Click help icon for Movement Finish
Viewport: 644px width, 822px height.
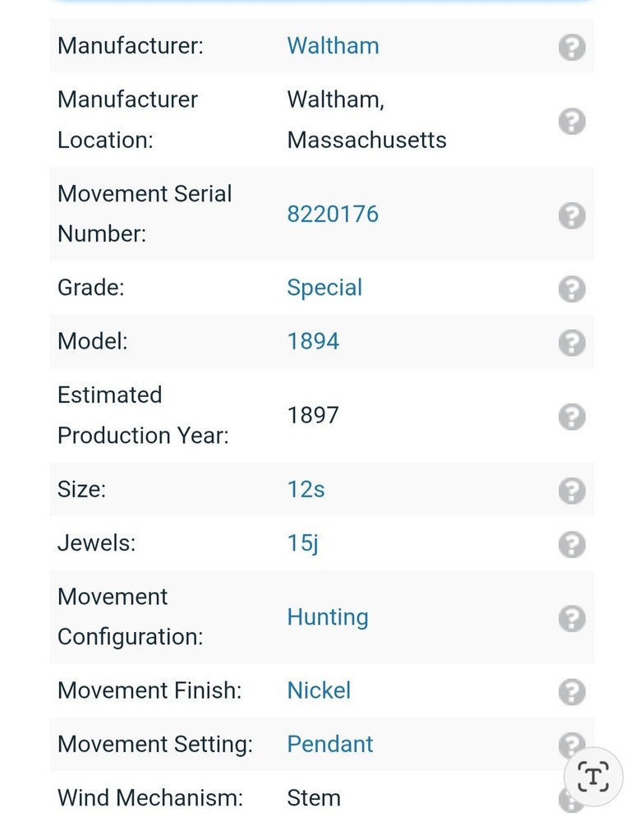click(x=572, y=691)
